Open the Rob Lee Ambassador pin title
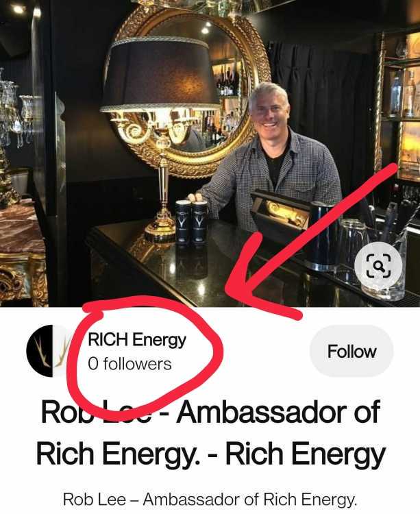The height and width of the screenshot is (514, 420). (210, 432)
